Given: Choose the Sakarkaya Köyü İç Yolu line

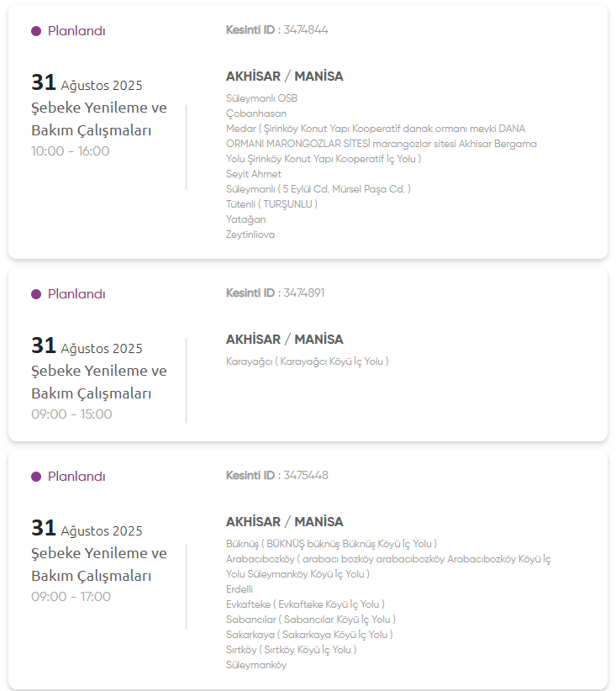Looking at the screenshot, I should click(309, 635).
